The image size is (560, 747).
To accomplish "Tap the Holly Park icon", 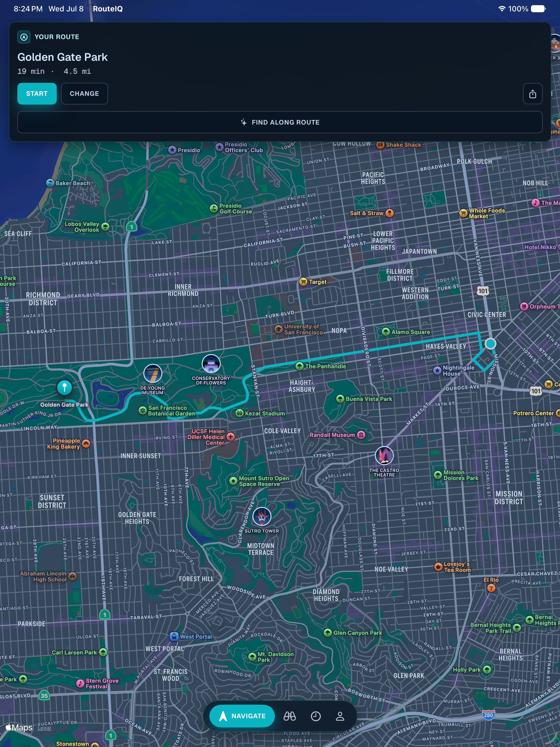I will tap(487, 669).
